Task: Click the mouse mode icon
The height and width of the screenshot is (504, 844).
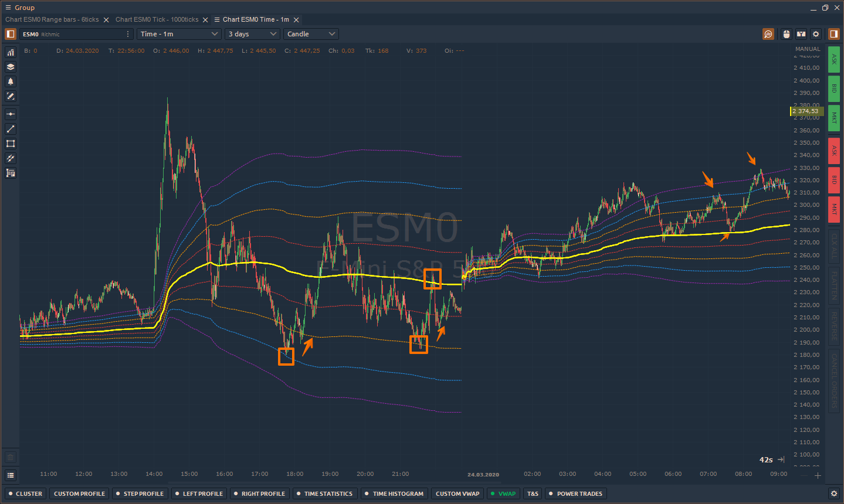Action: (787, 34)
